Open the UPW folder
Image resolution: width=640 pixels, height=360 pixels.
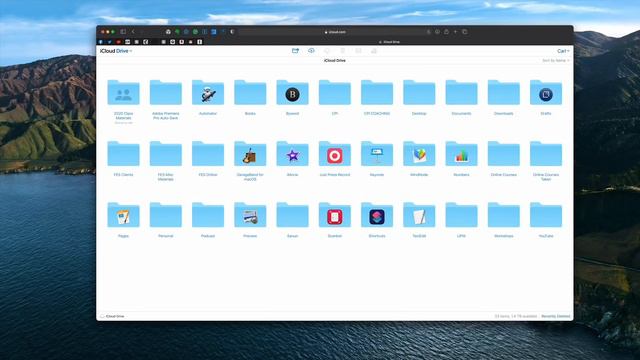pyautogui.click(x=461, y=215)
